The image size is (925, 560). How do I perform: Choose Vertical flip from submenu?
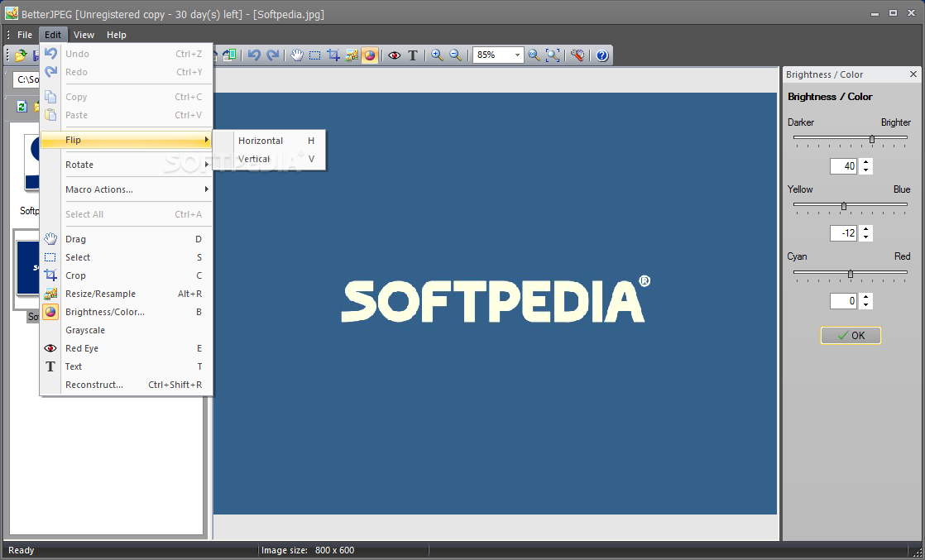click(269, 159)
